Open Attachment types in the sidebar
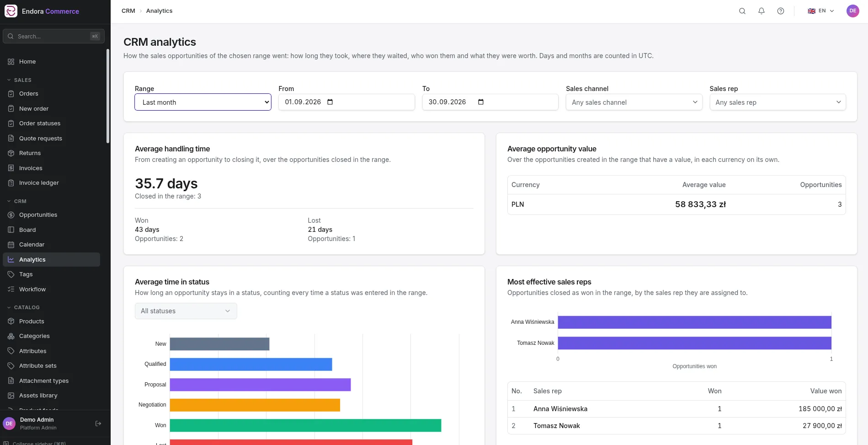 tap(51, 381)
